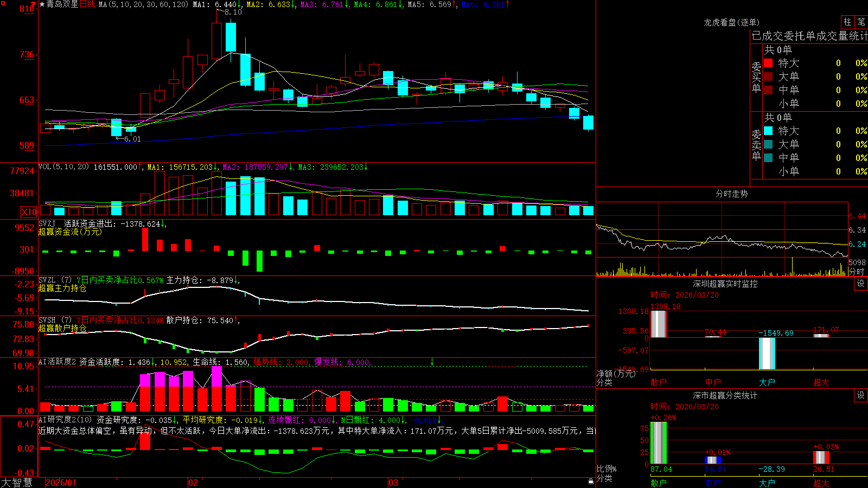Click the 810 price axis label
This screenshot has height=488, width=868.
(x=27, y=9)
